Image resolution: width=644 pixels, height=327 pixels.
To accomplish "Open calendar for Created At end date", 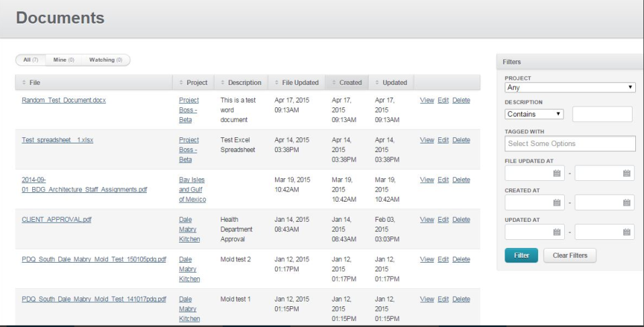I will tap(627, 202).
